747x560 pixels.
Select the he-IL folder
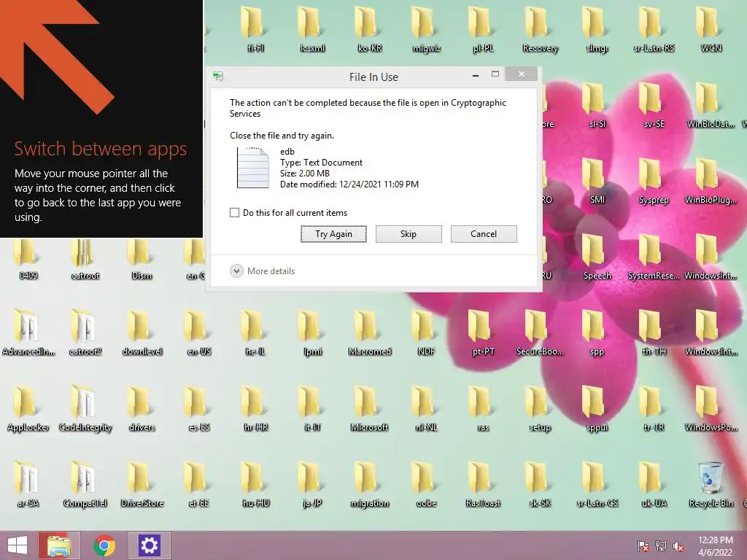(255, 332)
